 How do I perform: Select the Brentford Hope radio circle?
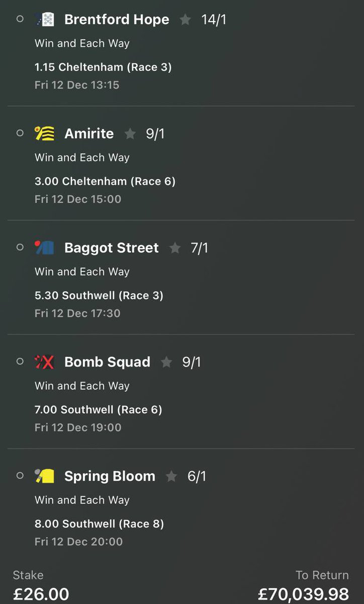click(x=20, y=19)
